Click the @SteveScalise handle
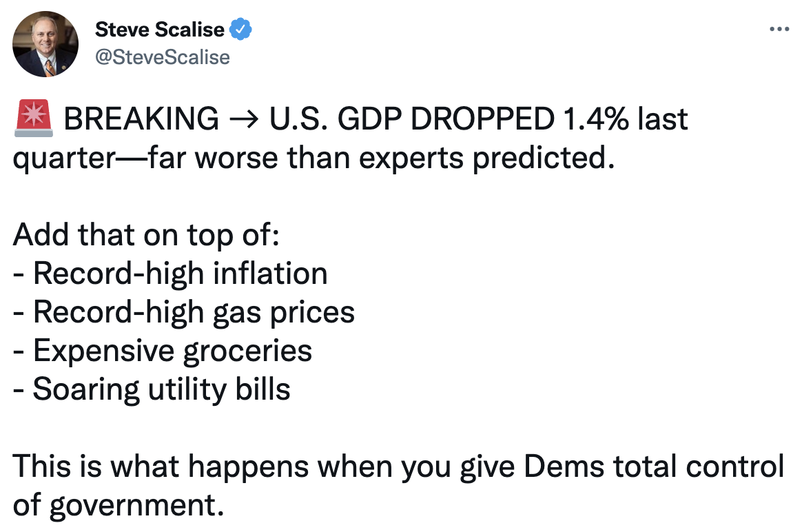 coord(163,57)
